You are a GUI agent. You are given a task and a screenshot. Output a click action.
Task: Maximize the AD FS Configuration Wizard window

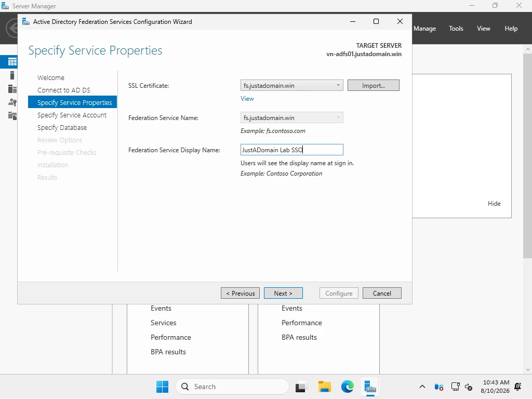(376, 21)
